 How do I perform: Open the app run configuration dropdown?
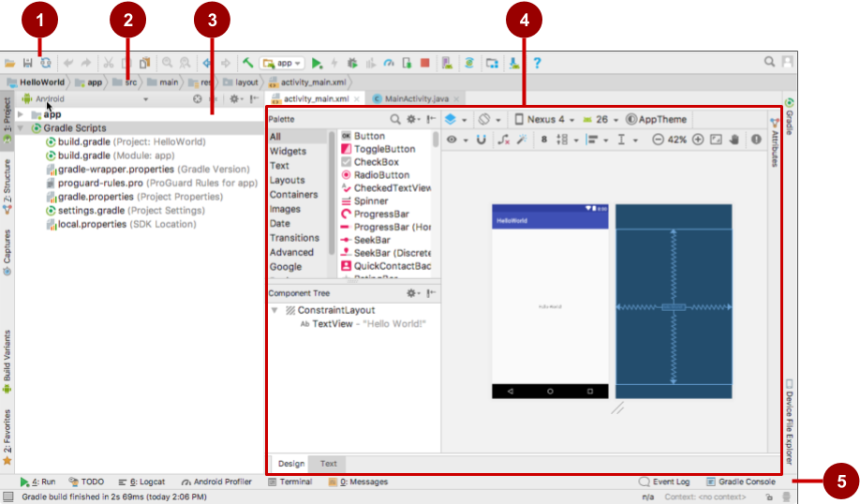[283, 63]
